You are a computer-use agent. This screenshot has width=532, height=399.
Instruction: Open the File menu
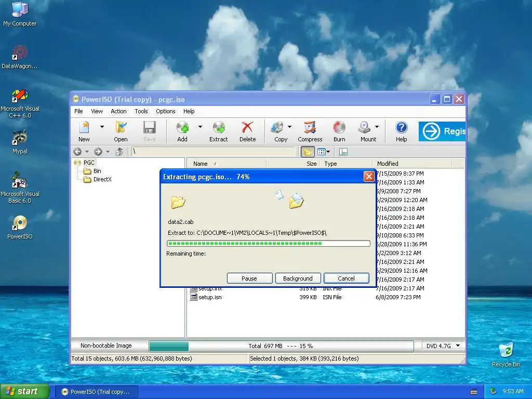point(78,111)
